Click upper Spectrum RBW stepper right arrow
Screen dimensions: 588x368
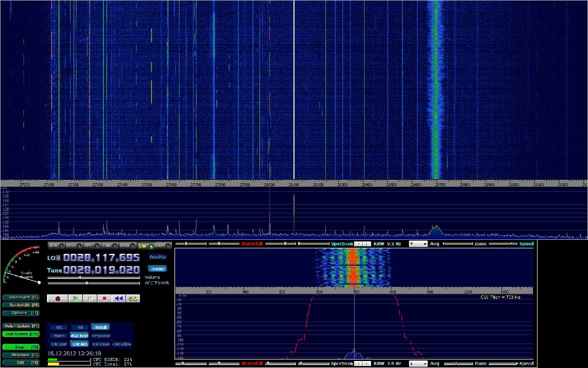pos(366,244)
